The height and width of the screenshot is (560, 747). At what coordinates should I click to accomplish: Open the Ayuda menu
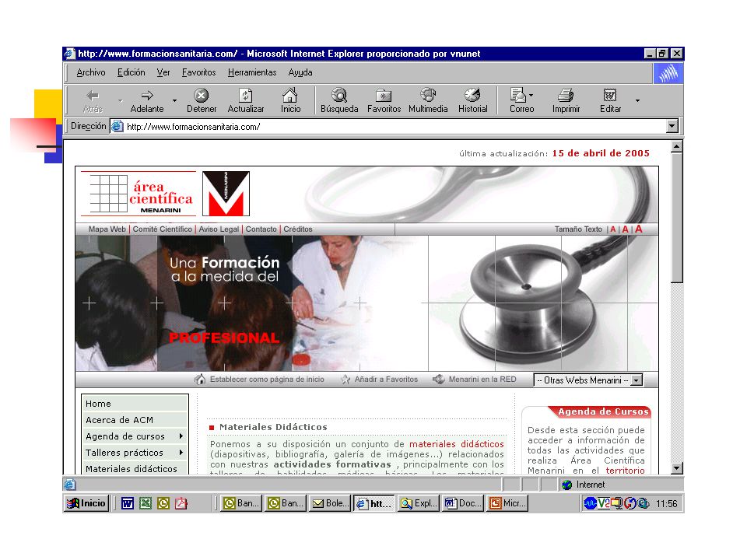tap(300, 72)
